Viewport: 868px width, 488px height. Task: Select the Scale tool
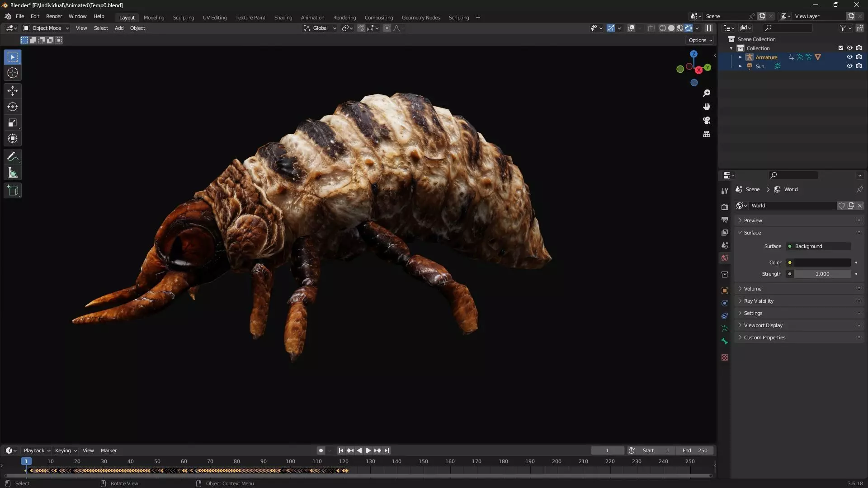click(x=13, y=122)
